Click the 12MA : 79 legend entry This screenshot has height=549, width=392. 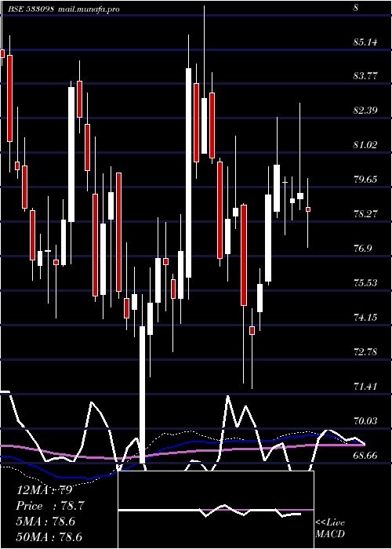pyautogui.click(x=45, y=490)
